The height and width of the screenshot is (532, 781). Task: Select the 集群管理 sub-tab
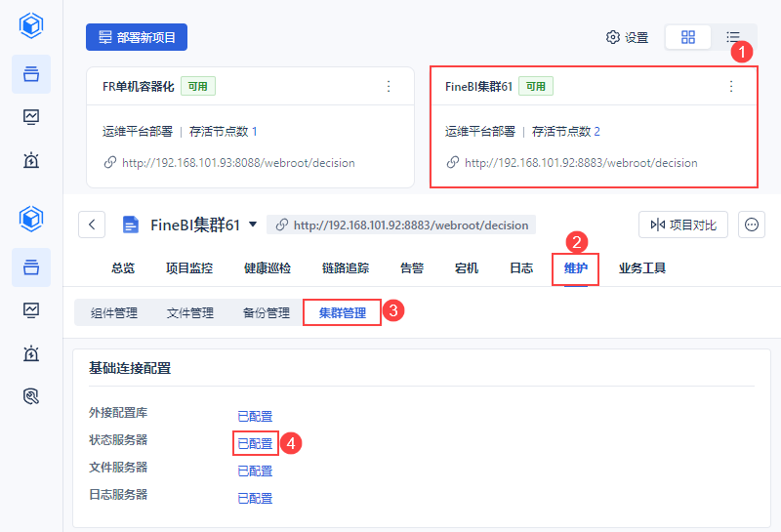343,312
